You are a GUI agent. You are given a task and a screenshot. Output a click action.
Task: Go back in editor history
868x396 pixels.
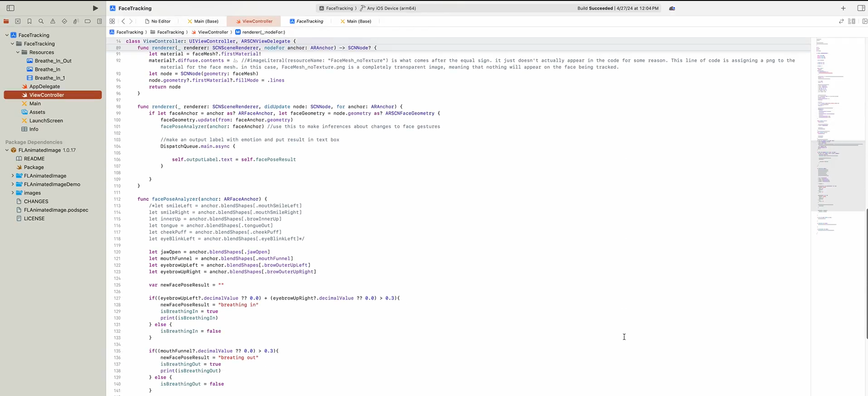click(123, 21)
